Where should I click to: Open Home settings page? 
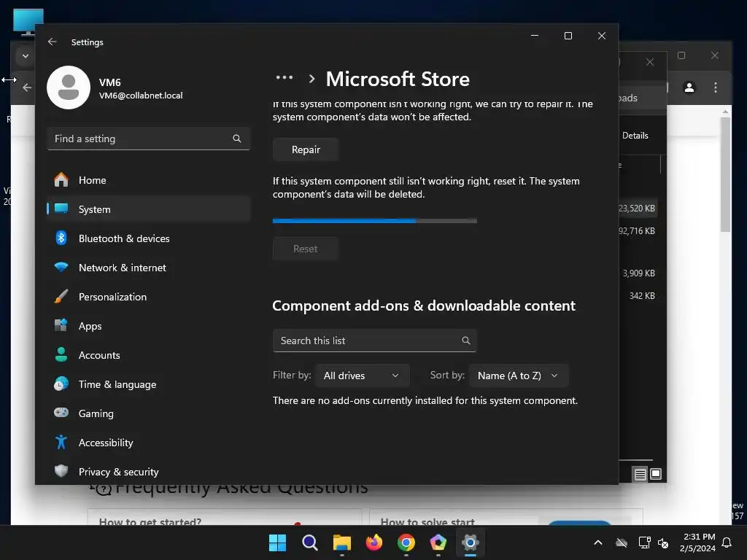click(149, 180)
